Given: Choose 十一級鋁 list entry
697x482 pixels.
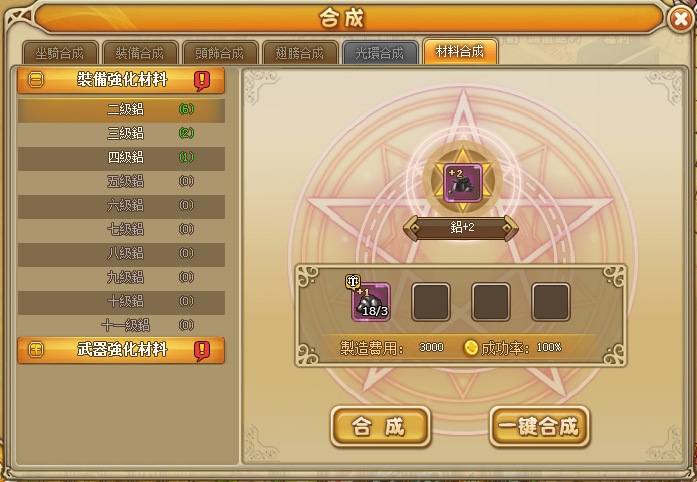Looking at the screenshot, I should pos(121,325).
